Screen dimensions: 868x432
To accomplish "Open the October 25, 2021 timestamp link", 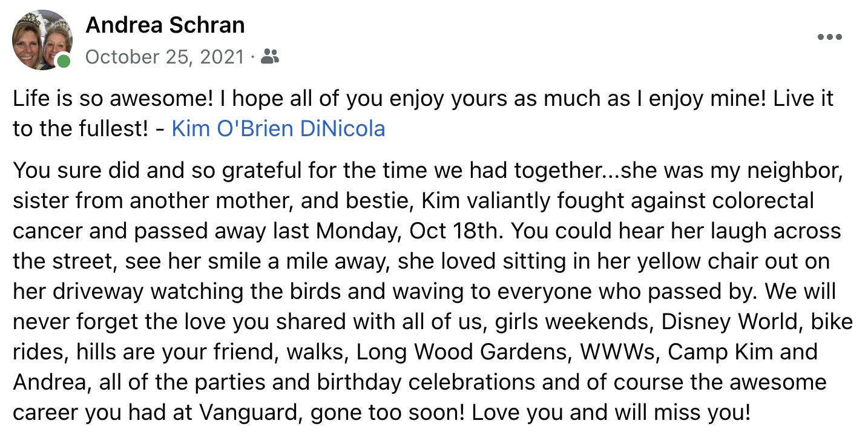I will click(165, 57).
